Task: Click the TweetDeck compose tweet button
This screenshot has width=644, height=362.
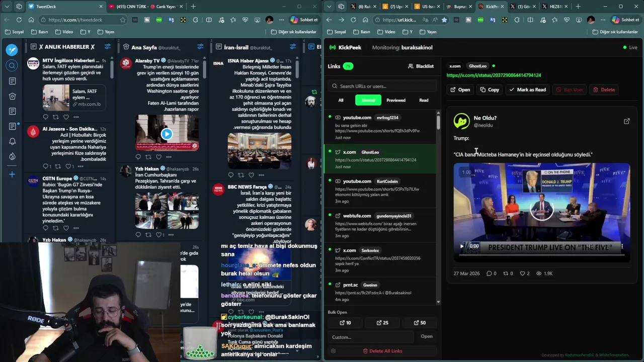Action: 12,50
